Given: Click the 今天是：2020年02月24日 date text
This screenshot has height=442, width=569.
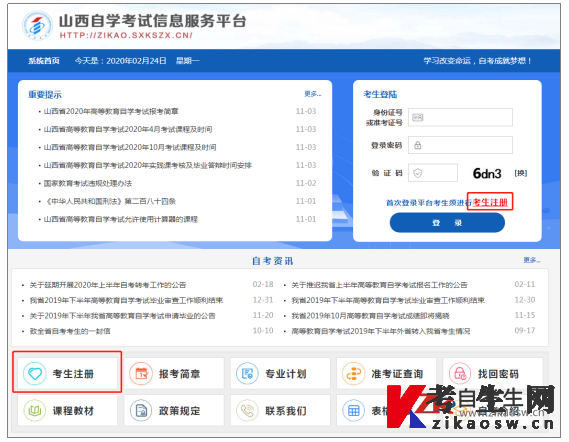Looking at the screenshot, I should (x=120, y=61).
